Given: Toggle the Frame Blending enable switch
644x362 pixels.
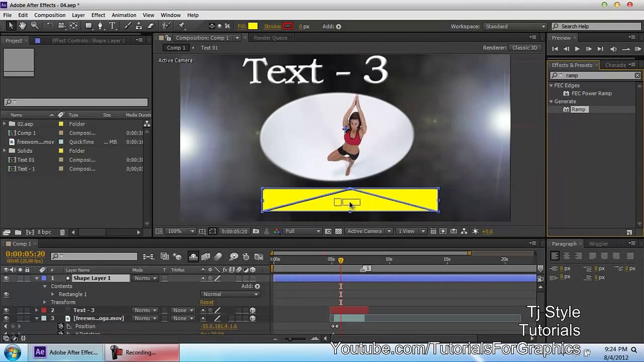Looking at the screenshot, I should (206, 257).
